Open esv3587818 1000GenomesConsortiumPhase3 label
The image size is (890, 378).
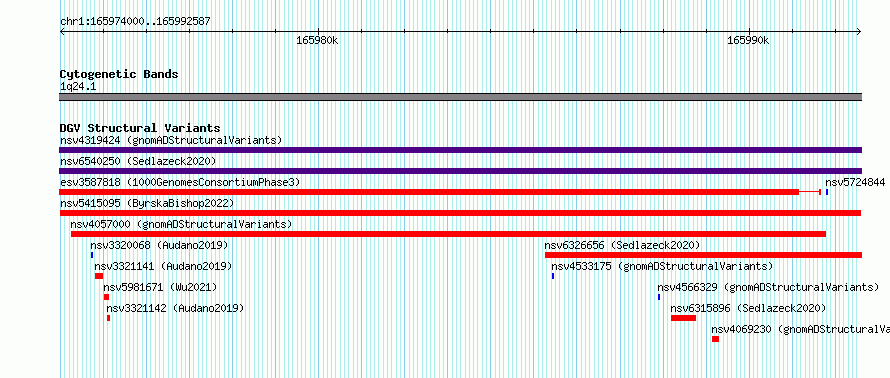click(180, 182)
